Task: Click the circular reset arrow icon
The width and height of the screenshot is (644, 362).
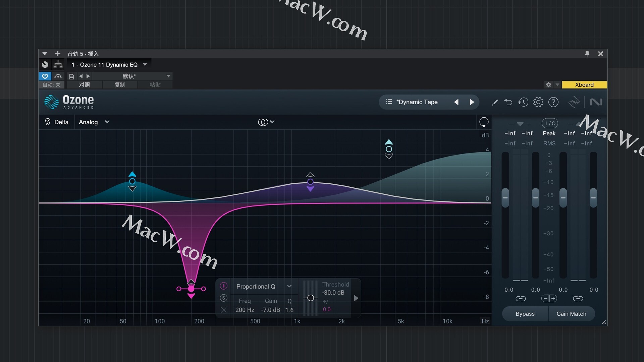Action: (484, 122)
